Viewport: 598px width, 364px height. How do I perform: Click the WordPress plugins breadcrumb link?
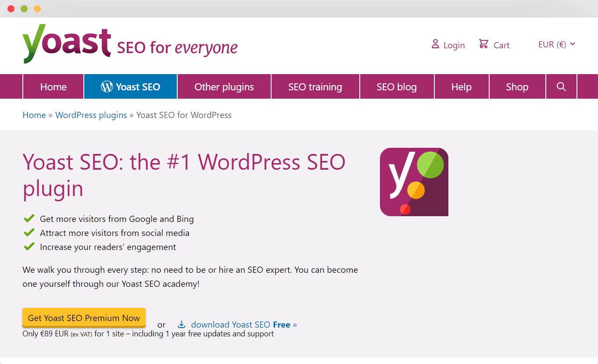91,115
